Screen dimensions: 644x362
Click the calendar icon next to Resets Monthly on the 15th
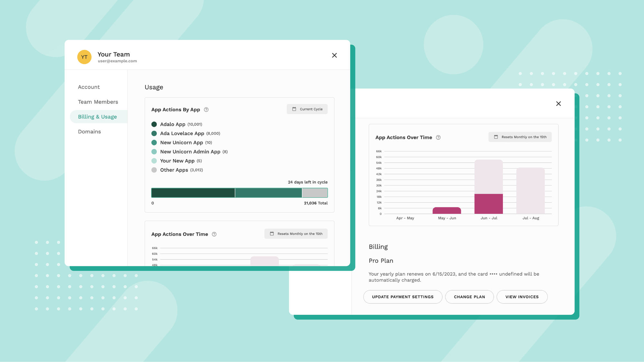tap(272, 234)
